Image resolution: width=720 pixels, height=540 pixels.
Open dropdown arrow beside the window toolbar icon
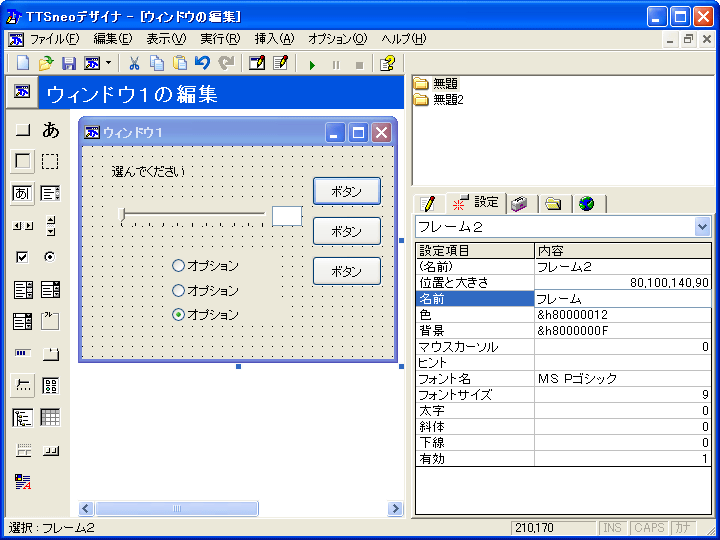pyautogui.click(x=108, y=63)
